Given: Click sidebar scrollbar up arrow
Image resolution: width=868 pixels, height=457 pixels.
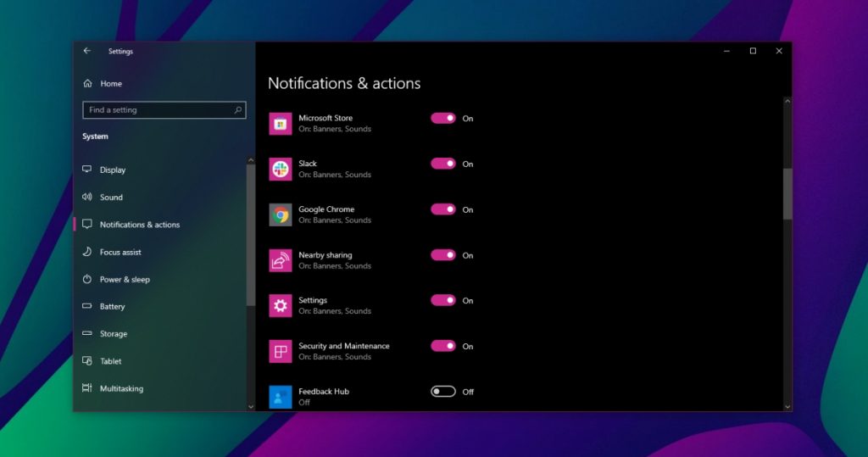Looking at the screenshot, I should 251,160.
